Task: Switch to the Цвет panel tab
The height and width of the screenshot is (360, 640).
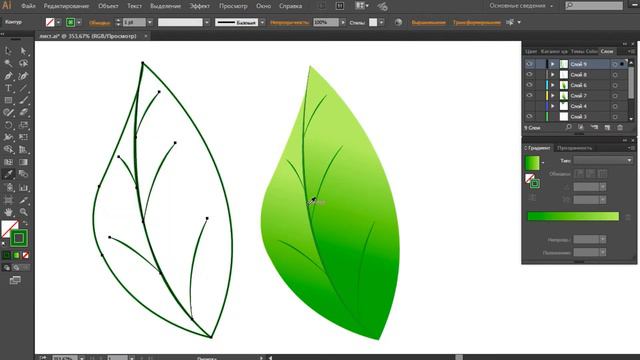Action: [531, 51]
